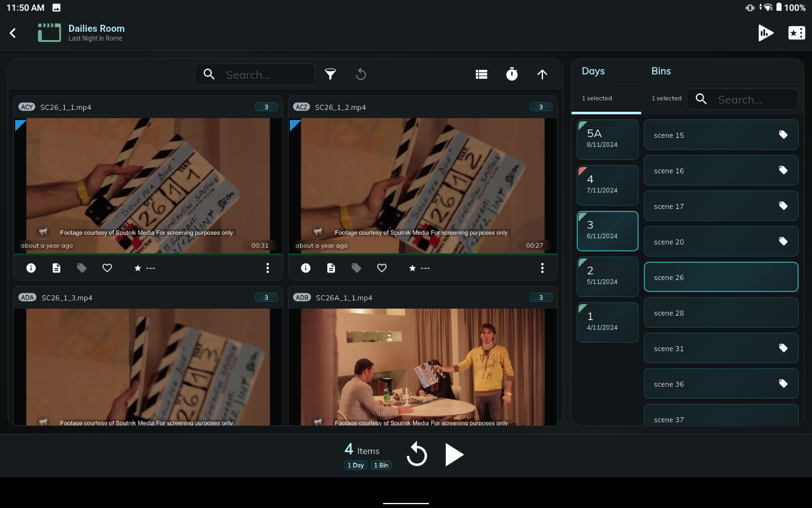
Task: Click the stopwatch timer icon
Action: pyautogui.click(x=512, y=74)
